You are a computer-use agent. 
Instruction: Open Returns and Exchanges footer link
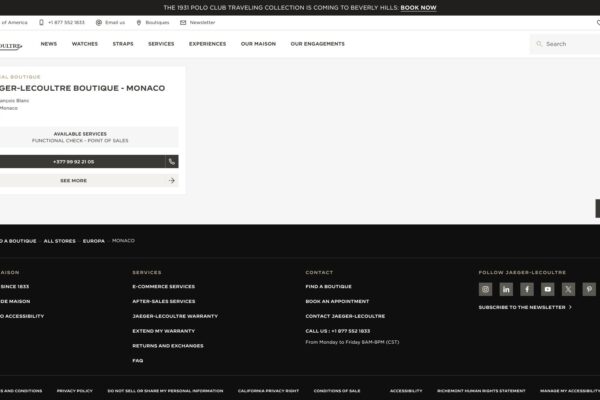tap(168, 346)
